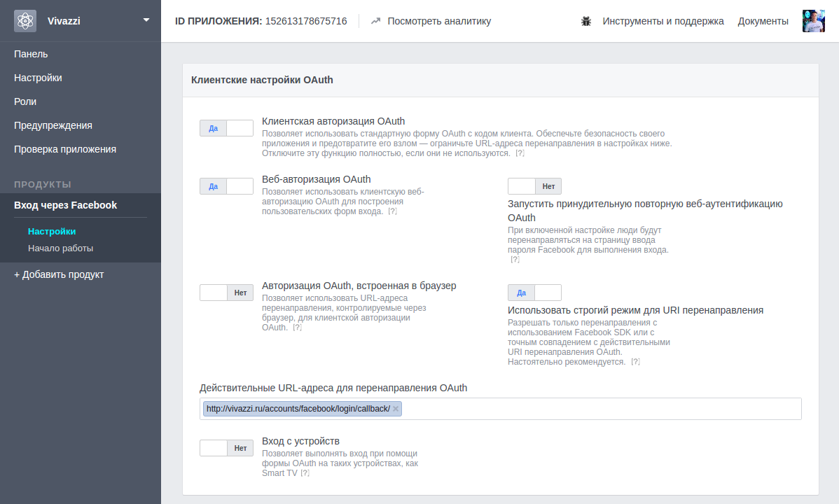The height and width of the screenshot is (504, 839).
Task: Open the [?] help for Веб-авторизация OAuth
Action: [392, 211]
